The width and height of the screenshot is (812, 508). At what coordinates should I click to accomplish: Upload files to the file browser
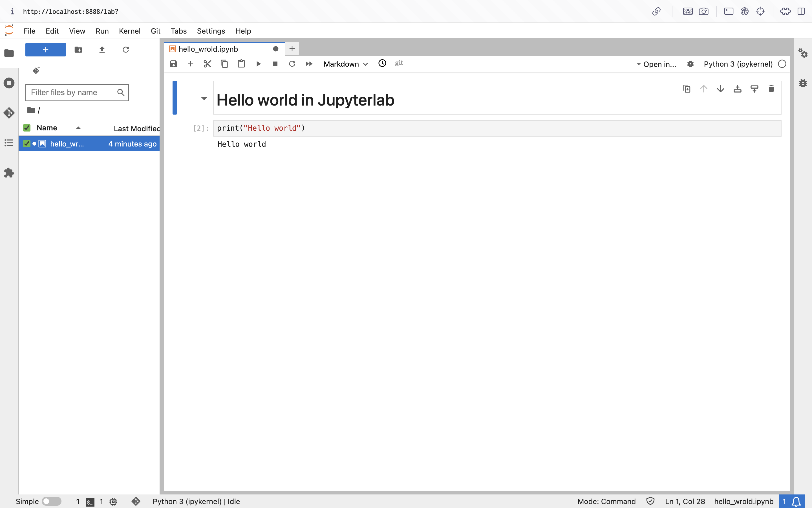[x=102, y=50]
